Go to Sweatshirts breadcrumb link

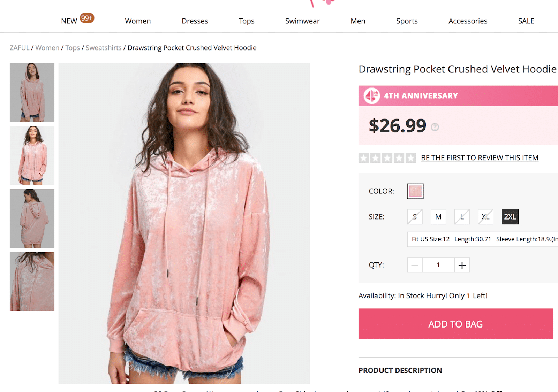(x=104, y=48)
